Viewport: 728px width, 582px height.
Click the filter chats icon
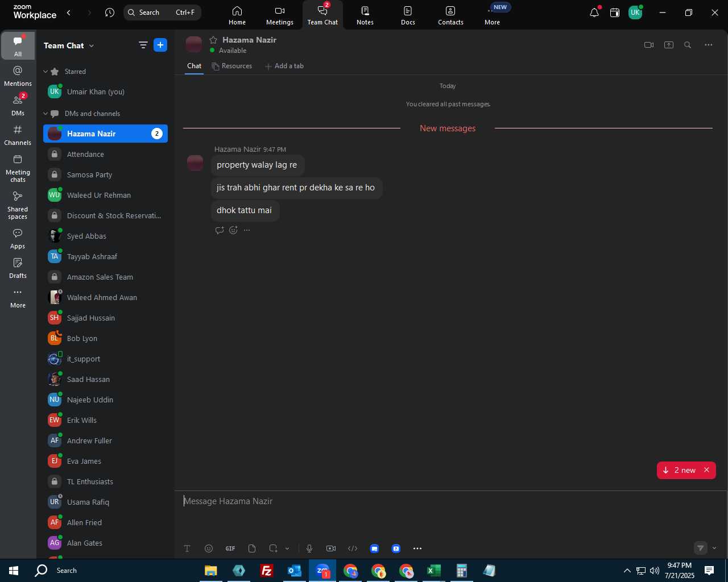pos(143,45)
